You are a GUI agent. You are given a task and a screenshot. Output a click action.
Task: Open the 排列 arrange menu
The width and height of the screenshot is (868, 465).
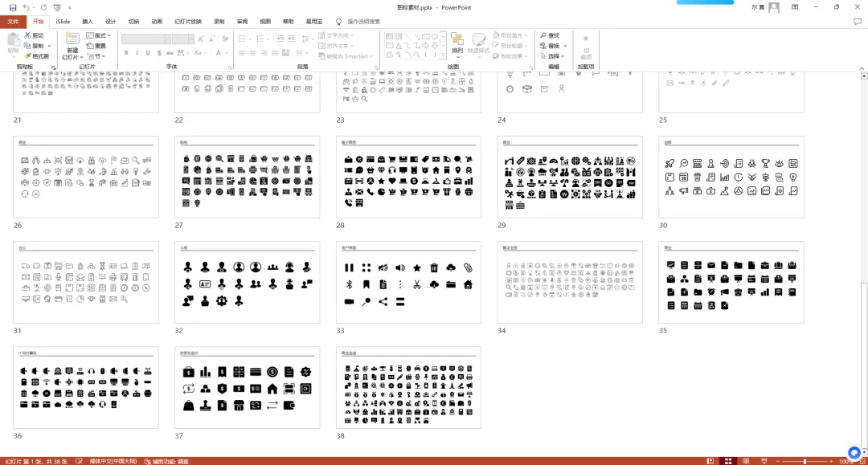(x=457, y=45)
